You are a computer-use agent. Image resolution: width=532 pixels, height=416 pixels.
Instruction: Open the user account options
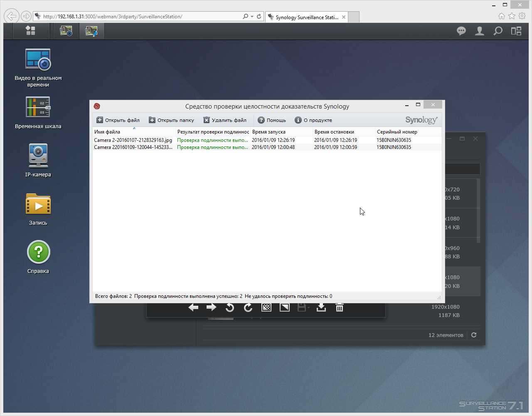pos(480,31)
